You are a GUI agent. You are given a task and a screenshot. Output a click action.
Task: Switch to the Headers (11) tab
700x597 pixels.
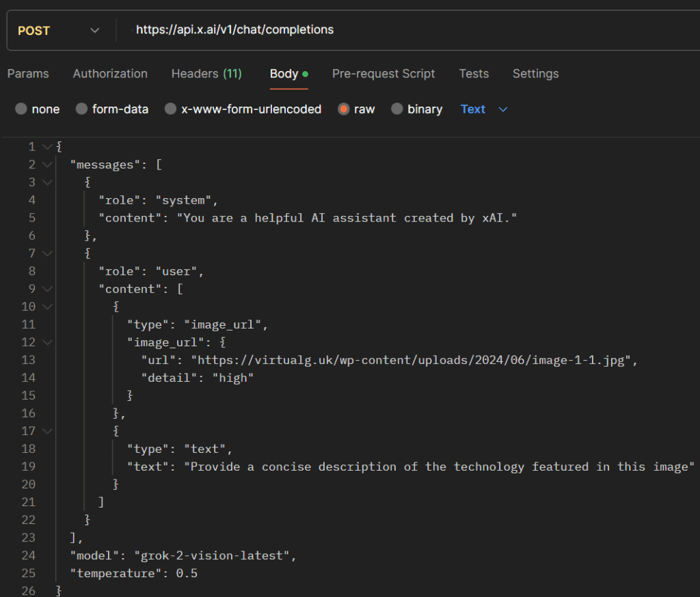click(x=206, y=74)
